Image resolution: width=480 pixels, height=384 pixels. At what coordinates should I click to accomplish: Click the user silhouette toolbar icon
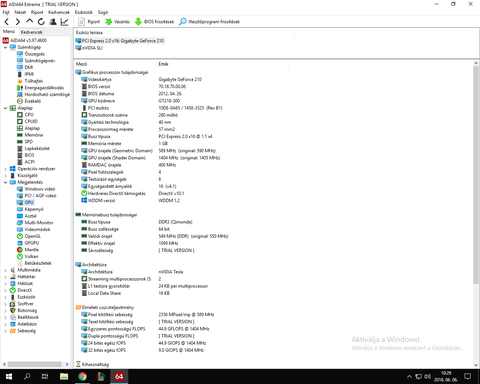pos(53,22)
